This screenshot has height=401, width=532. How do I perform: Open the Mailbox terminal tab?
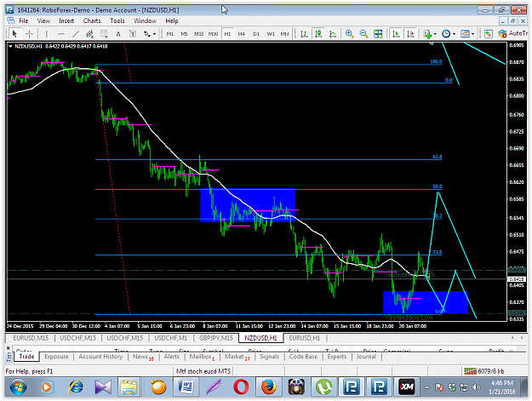tap(202, 357)
